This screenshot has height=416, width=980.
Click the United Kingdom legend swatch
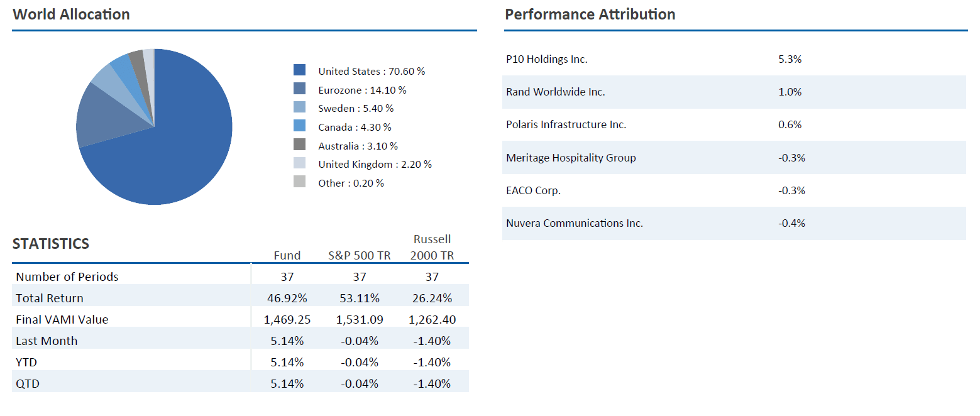point(299,163)
